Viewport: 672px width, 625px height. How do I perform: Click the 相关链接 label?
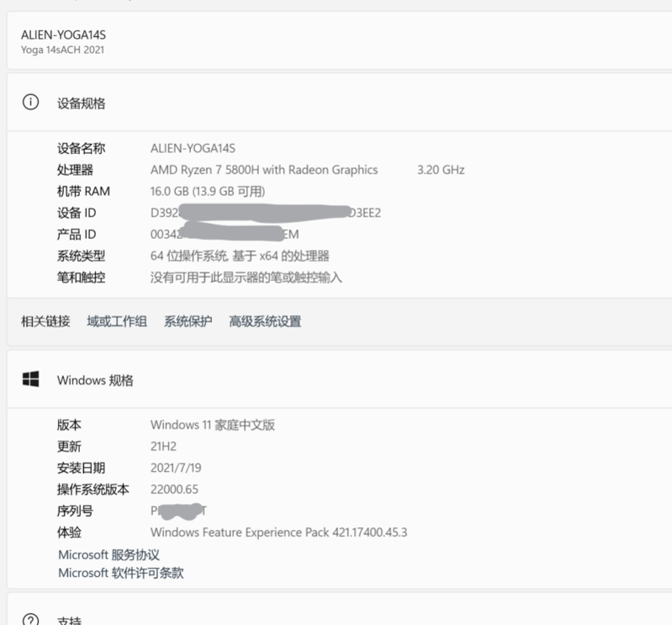click(45, 321)
